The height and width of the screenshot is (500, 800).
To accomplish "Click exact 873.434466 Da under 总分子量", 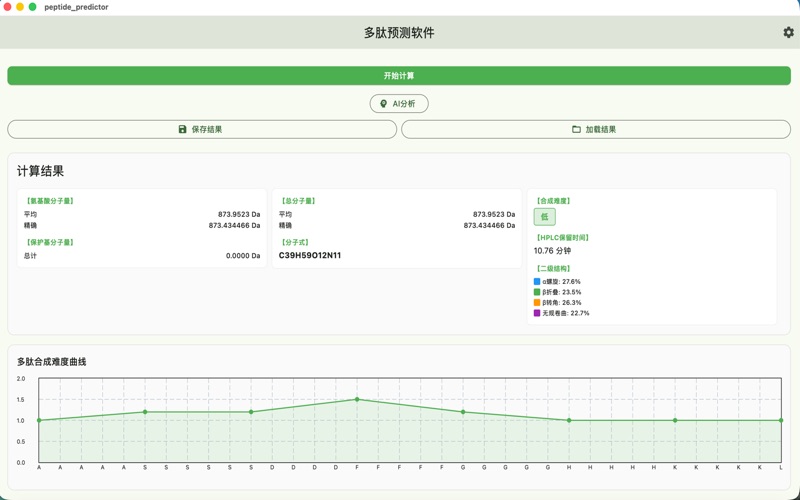I will click(489, 225).
